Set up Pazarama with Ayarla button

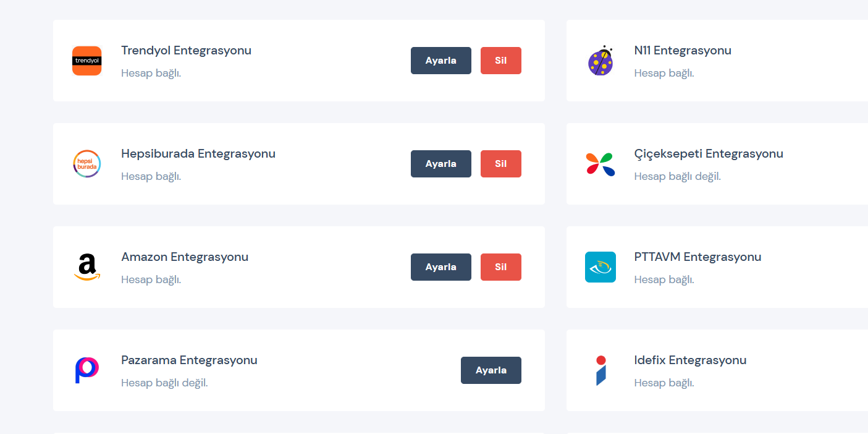click(x=491, y=370)
